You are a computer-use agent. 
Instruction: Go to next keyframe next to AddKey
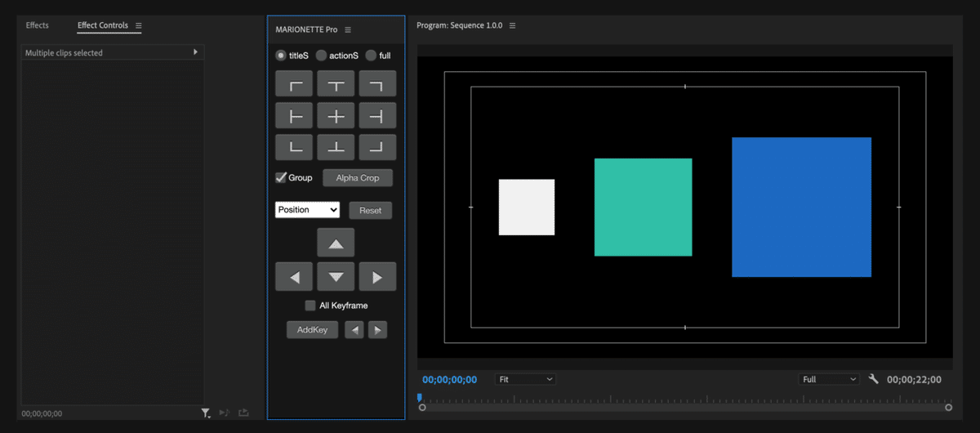click(377, 330)
